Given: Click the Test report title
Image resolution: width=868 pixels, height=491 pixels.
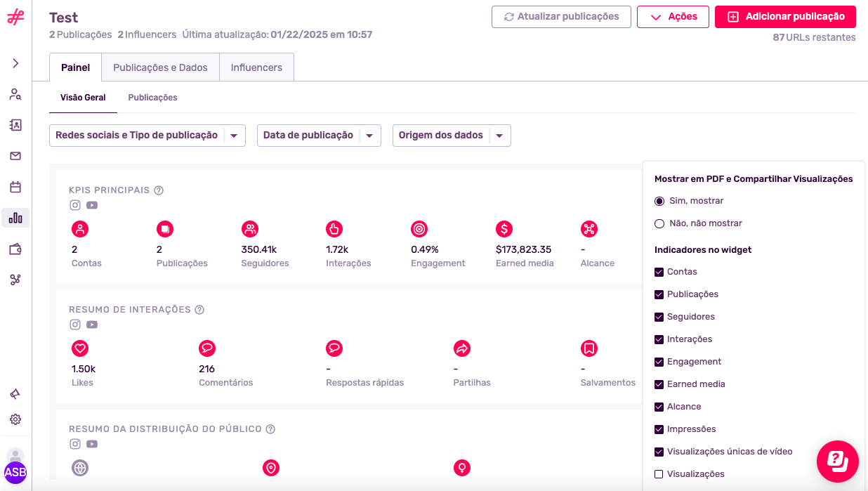Looking at the screenshot, I should [64, 18].
